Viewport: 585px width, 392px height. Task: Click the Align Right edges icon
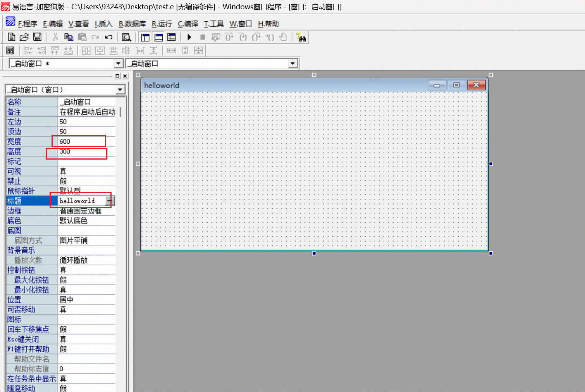(41, 50)
